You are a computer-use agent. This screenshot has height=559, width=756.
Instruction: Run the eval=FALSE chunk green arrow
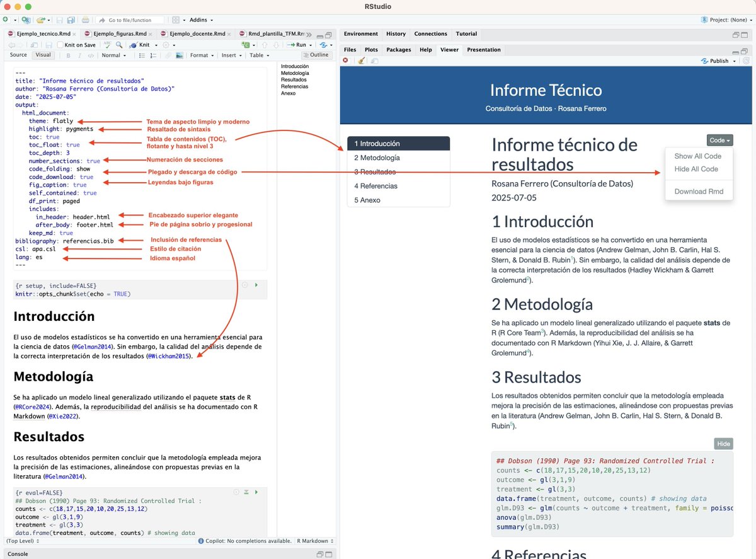[x=256, y=492]
